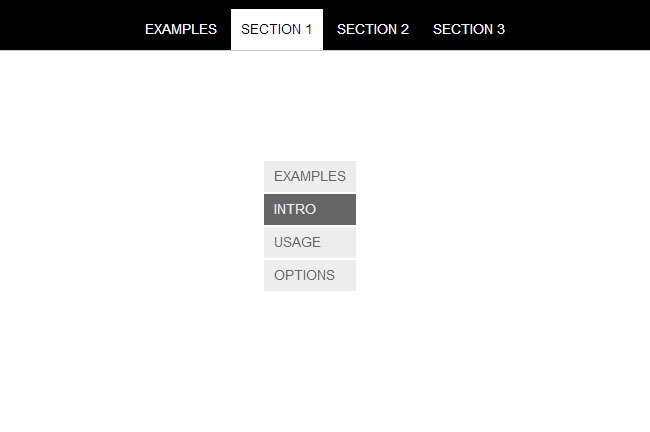
Task: Open SECTION 2 from the top navigation
Action: coord(373,29)
